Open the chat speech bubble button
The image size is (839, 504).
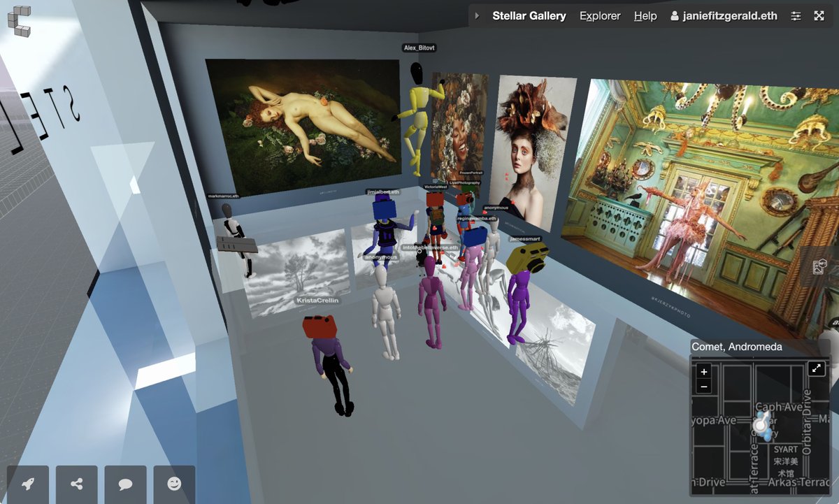pos(126,484)
